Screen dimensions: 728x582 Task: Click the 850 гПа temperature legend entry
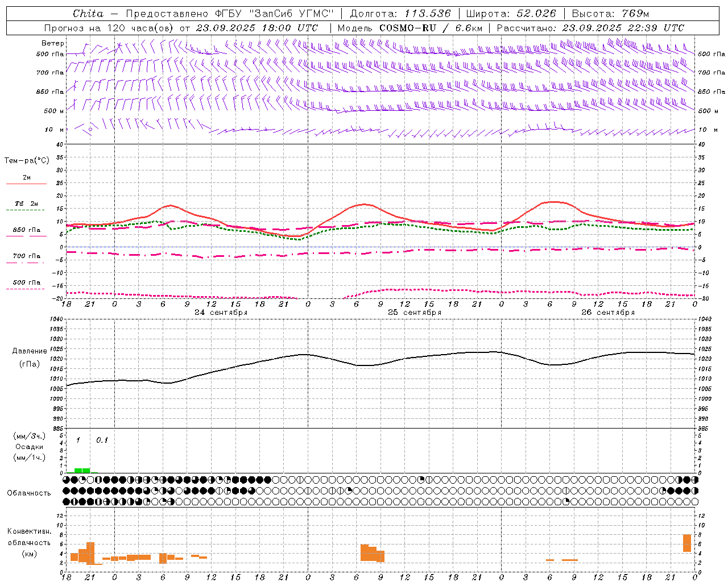[26, 230]
